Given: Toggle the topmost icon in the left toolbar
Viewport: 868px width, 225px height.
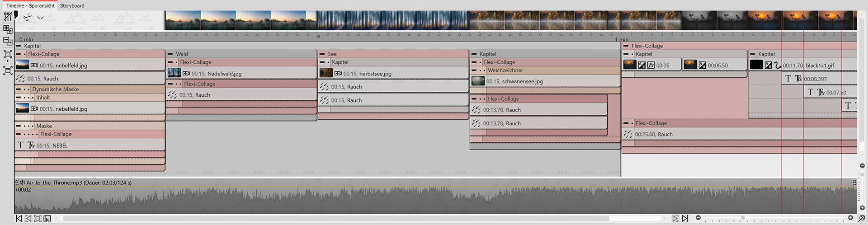Looking at the screenshot, I should [8, 17].
